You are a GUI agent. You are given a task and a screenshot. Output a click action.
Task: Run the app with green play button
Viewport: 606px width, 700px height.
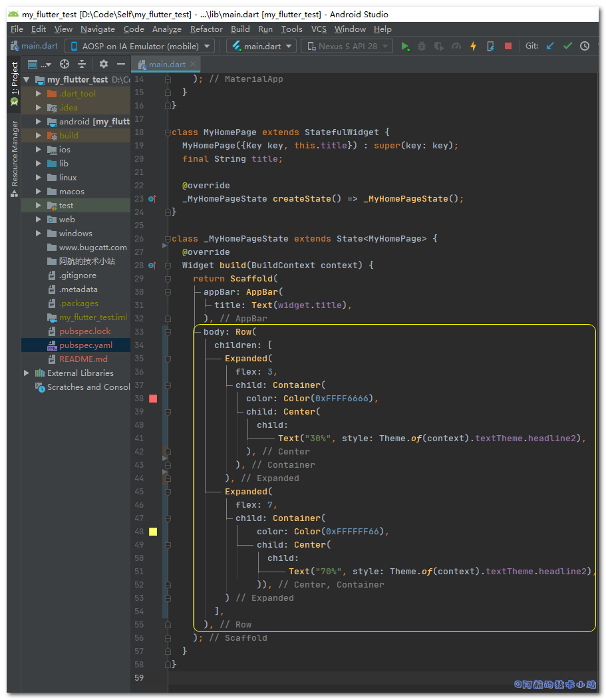[x=404, y=46]
